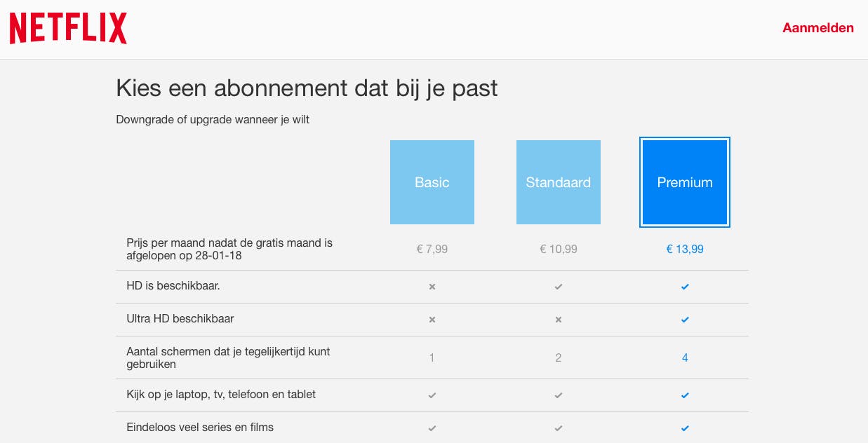Screen dimensions: 868x443
Task: Click the Basic price € 7,99
Action: coord(432,249)
